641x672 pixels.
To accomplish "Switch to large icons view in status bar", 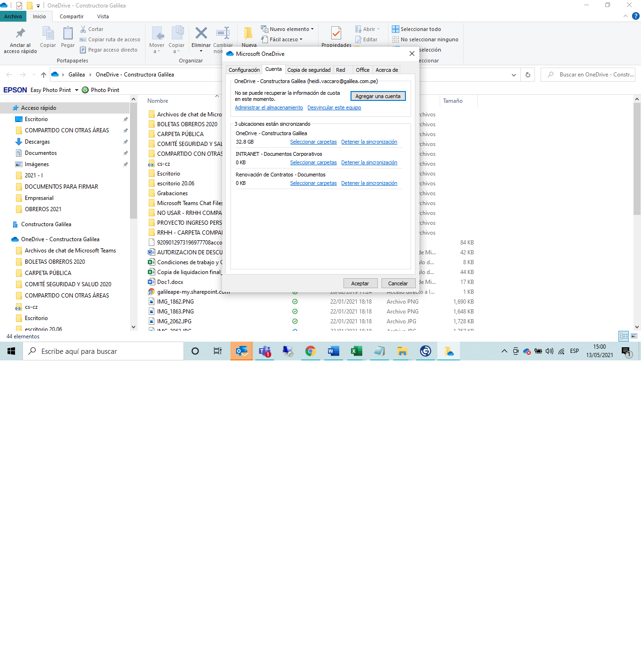I will click(634, 336).
